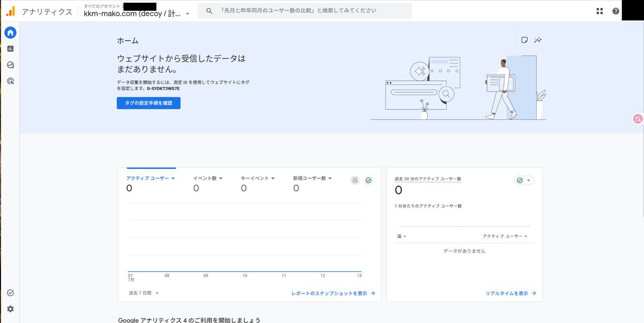644x323 pixels.
Task: Click the search magnifier icon
Action: pyautogui.click(x=209, y=11)
